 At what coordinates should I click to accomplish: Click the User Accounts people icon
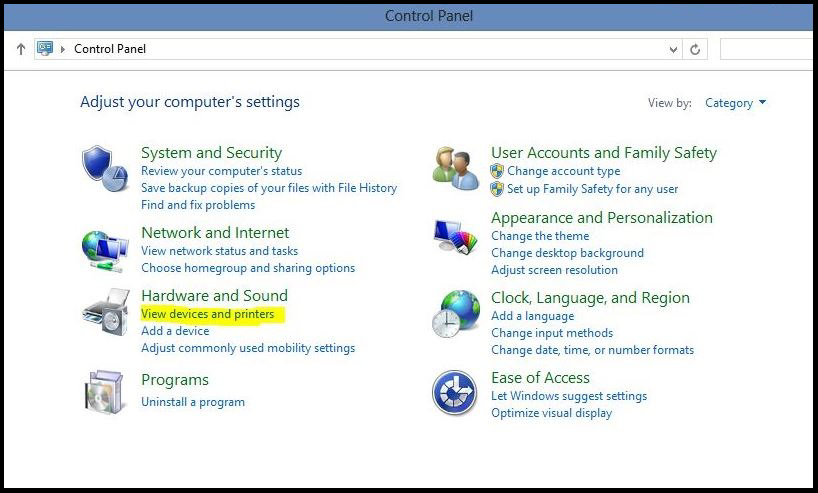455,168
